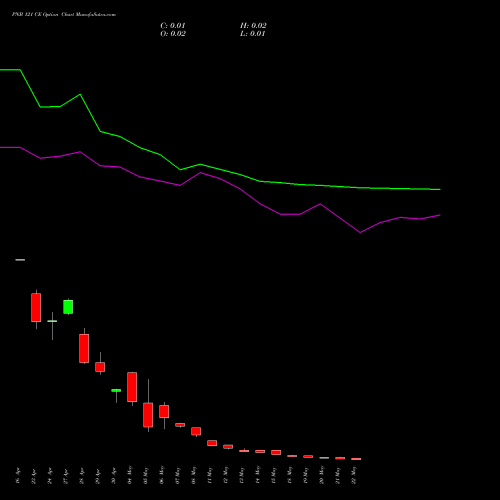Select the 15 May date label
The height and width of the screenshot is (500, 500).
(274, 476)
